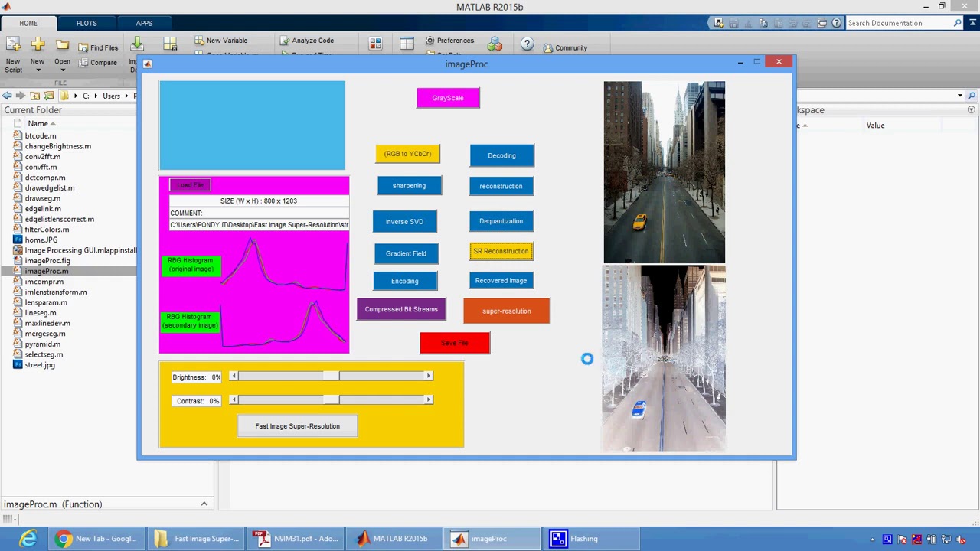Click the Compare tool in toolstrip

(x=98, y=62)
